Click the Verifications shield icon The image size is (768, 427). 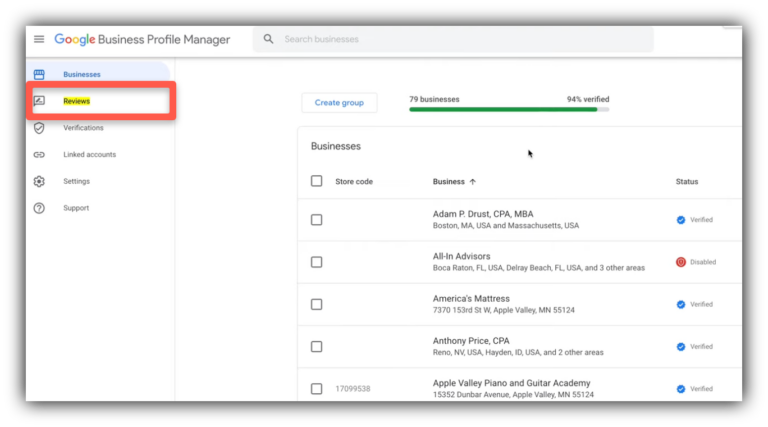[39, 128]
